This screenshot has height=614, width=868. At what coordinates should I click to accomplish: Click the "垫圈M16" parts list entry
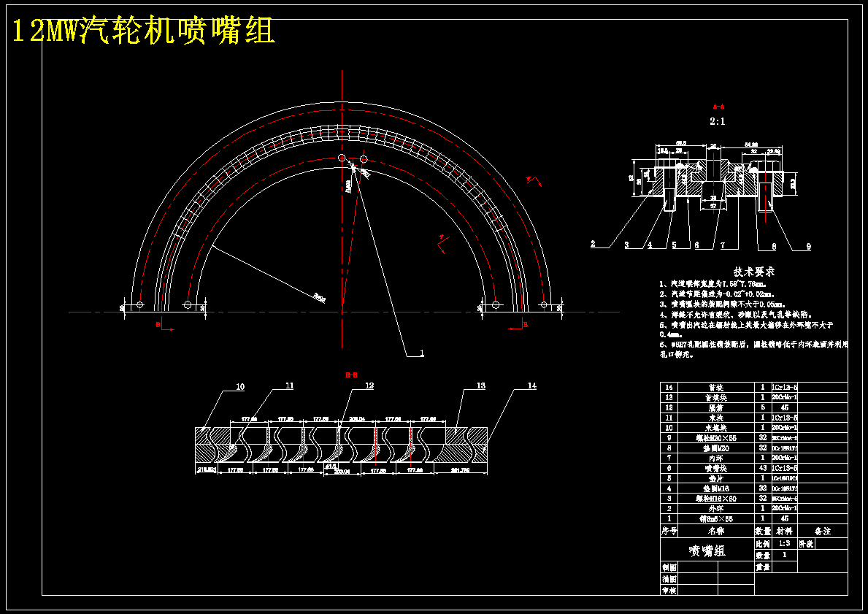click(x=715, y=488)
